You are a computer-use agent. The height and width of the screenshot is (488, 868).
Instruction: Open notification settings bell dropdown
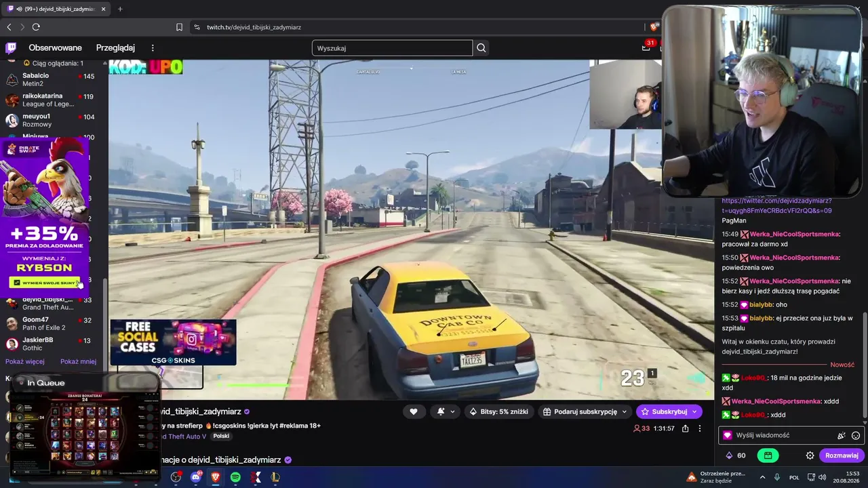click(x=444, y=411)
